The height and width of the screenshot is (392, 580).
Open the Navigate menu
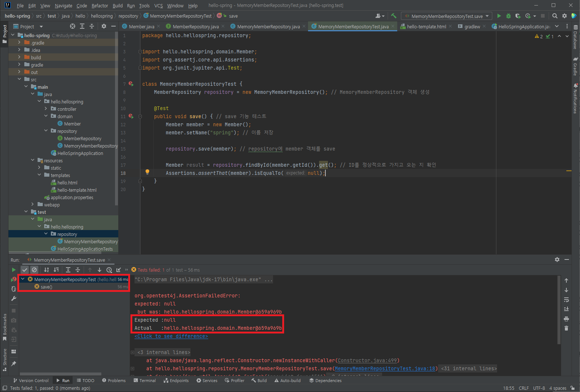pos(63,6)
